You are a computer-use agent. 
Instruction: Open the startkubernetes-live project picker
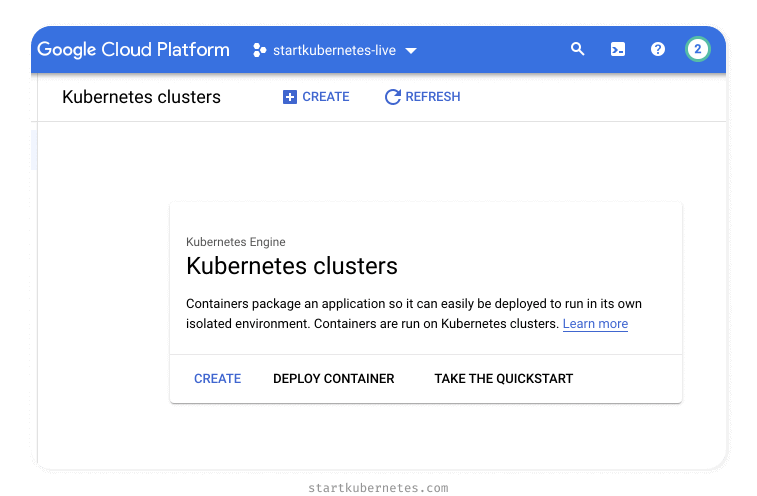(334, 50)
